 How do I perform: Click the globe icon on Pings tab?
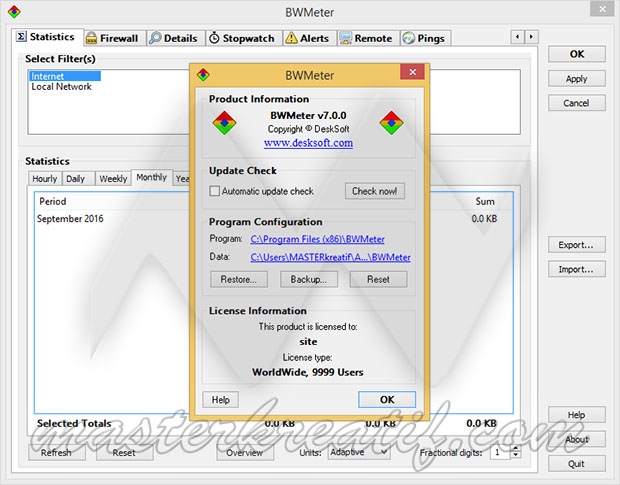pyautogui.click(x=409, y=38)
